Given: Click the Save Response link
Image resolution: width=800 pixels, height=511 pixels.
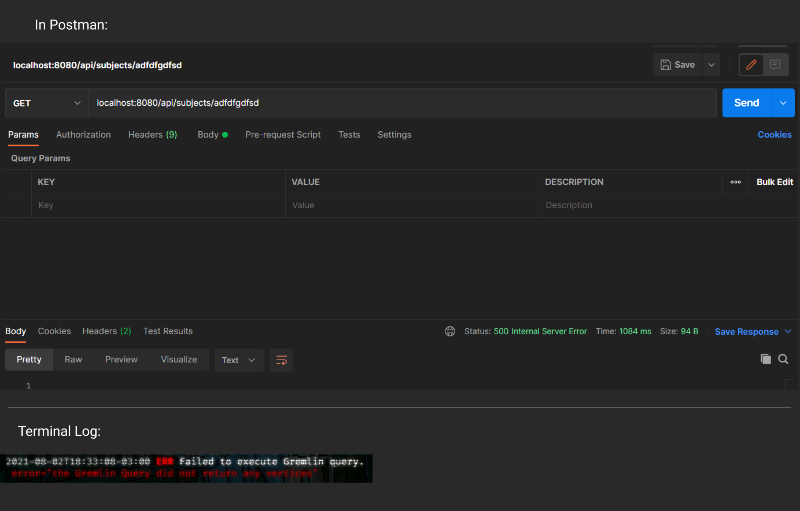Looking at the screenshot, I should [x=746, y=332].
